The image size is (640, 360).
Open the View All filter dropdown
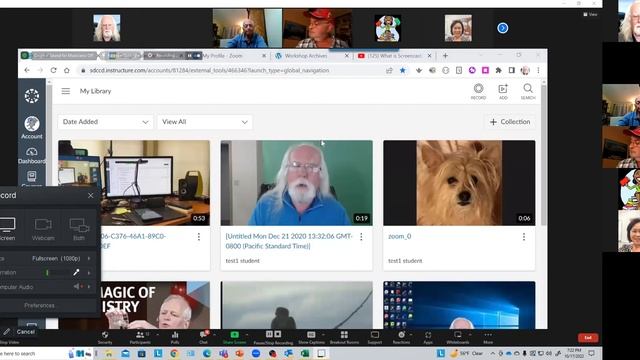click(x=204, y=122)
